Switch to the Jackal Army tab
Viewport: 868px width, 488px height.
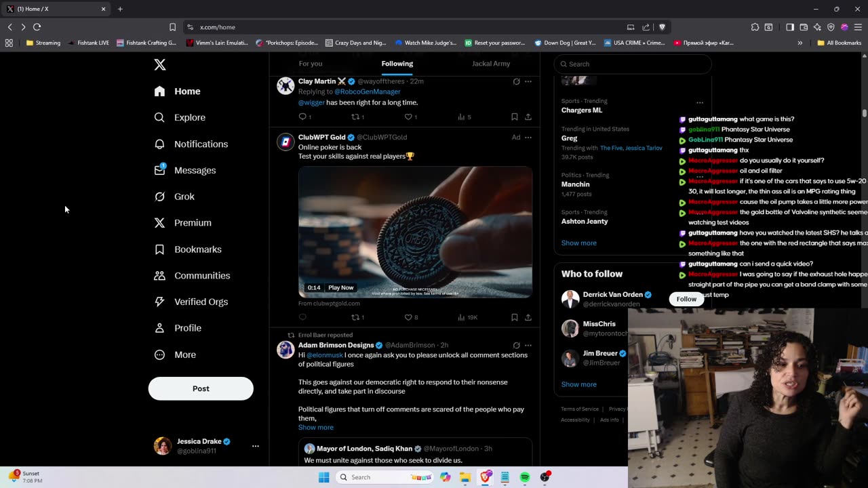[491, 64]
